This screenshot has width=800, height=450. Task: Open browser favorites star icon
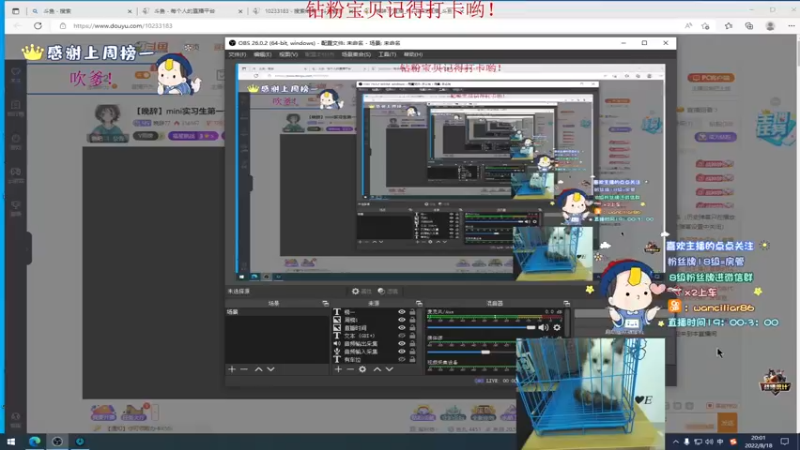[x=728, y=26]
